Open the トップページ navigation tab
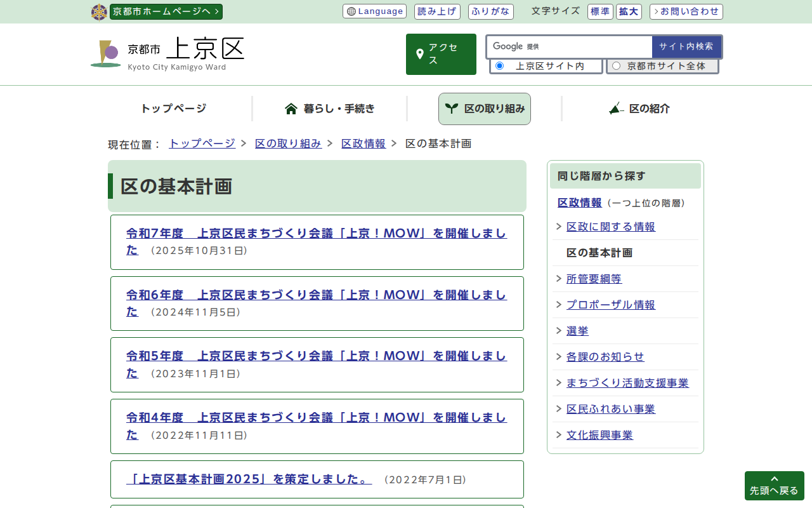 173,109
